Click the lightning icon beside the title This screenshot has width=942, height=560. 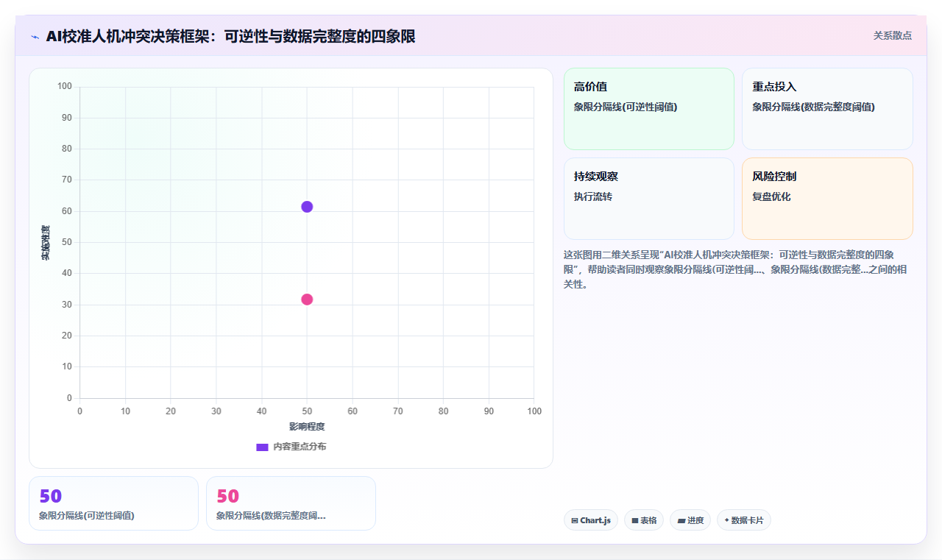(35, 37)
